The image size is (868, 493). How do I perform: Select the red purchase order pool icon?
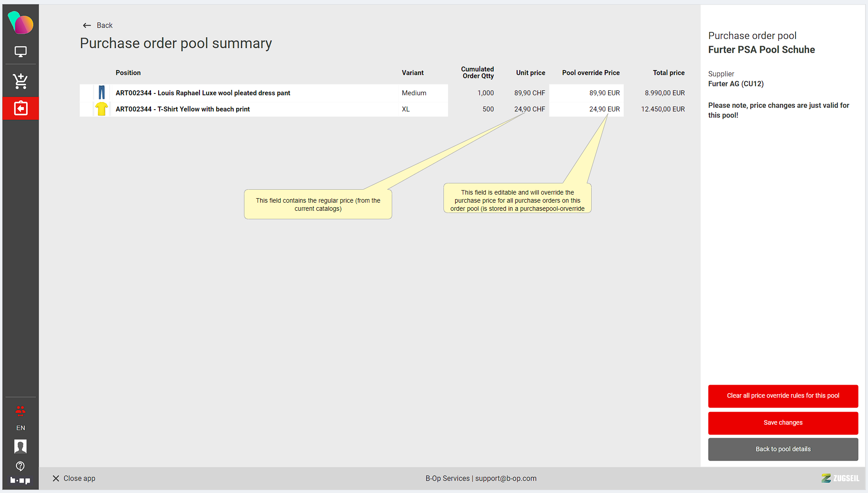(21, 108)
